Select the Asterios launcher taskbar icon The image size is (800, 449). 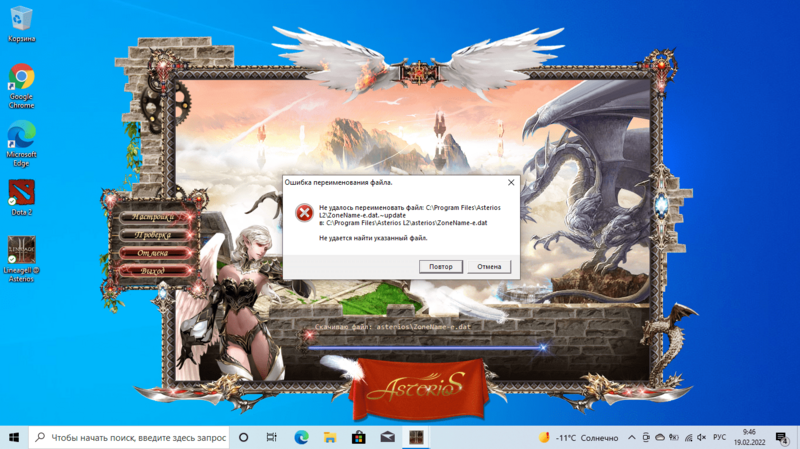coord(417,438)
